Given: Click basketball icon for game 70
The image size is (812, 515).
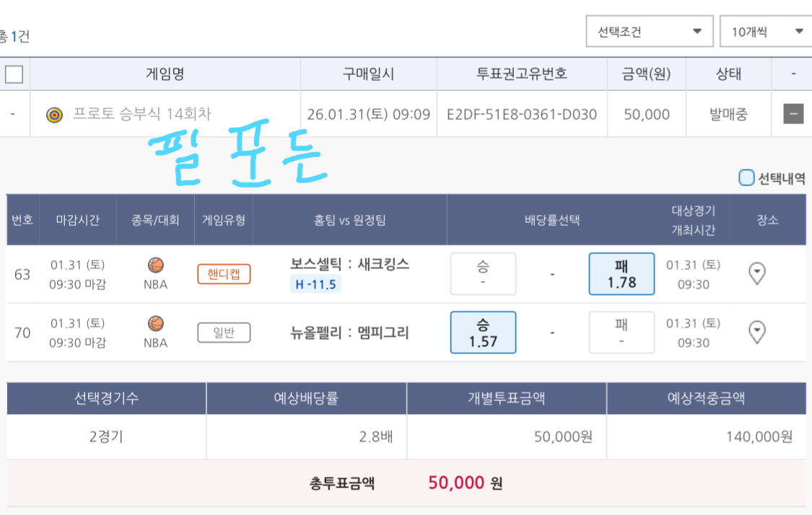Looking at the screenshot, I should point(155,324).
